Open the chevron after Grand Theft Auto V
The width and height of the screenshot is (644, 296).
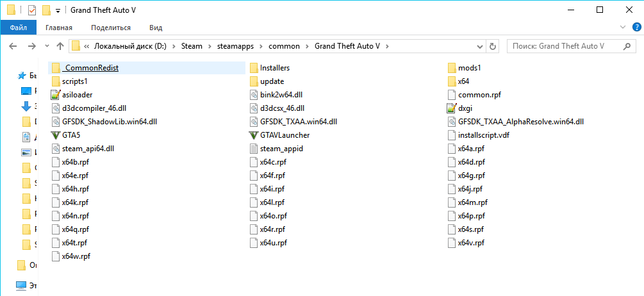[386, 46]
